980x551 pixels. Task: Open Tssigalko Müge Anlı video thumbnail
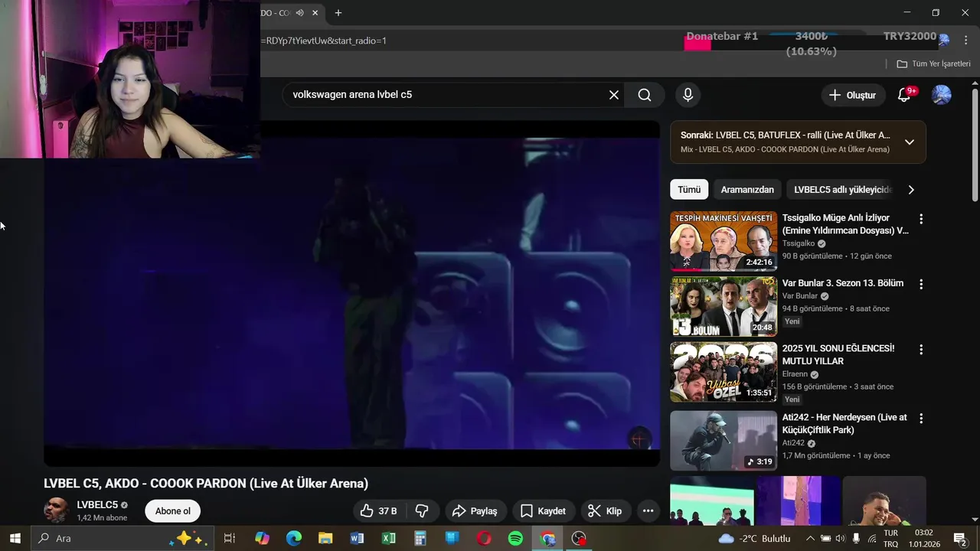(x=724, y=241)
